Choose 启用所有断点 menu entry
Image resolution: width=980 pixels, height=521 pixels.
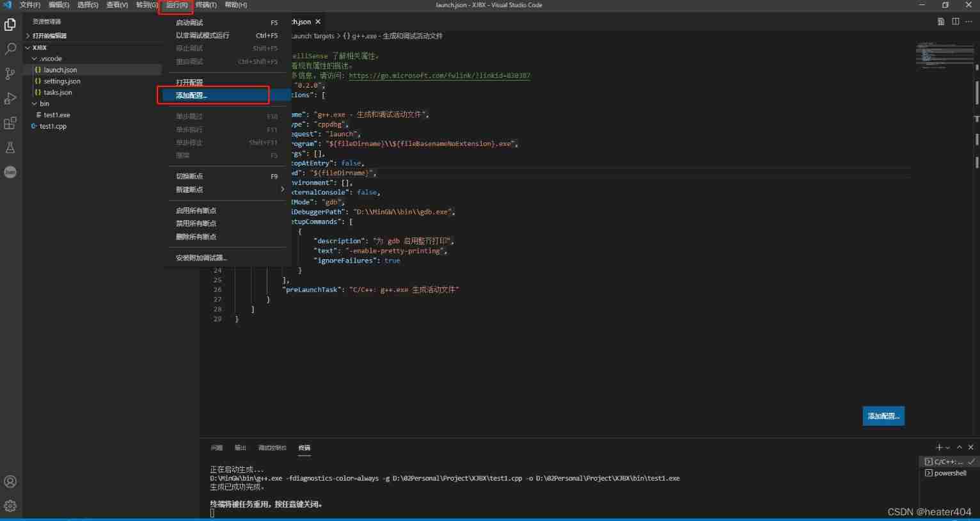click(226, 211)
